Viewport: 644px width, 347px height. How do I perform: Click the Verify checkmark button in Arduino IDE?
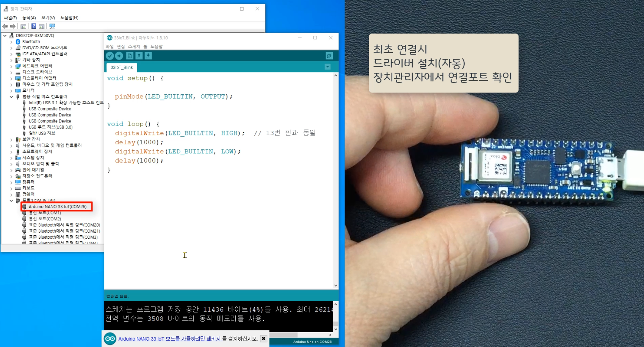click(110, 56)
